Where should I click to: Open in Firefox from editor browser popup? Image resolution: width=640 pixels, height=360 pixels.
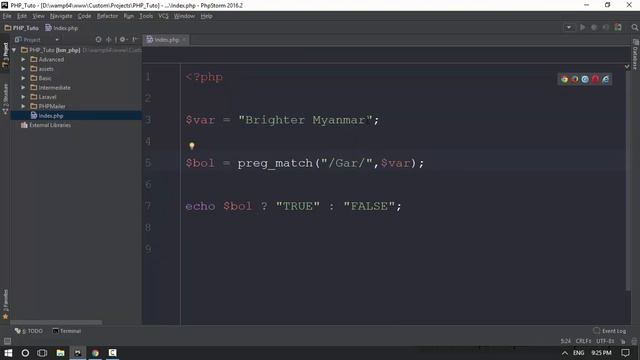pyautogui.click(x=575, y=79)
